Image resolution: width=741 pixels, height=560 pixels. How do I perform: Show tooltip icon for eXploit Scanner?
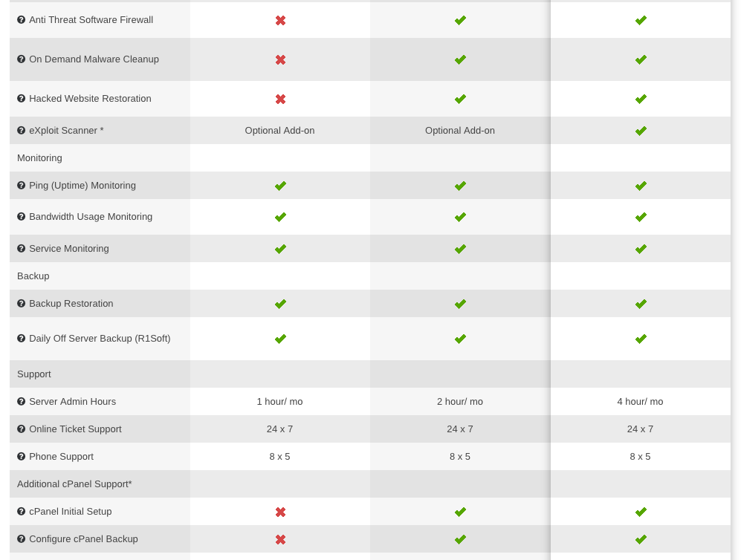coord(22,130)
